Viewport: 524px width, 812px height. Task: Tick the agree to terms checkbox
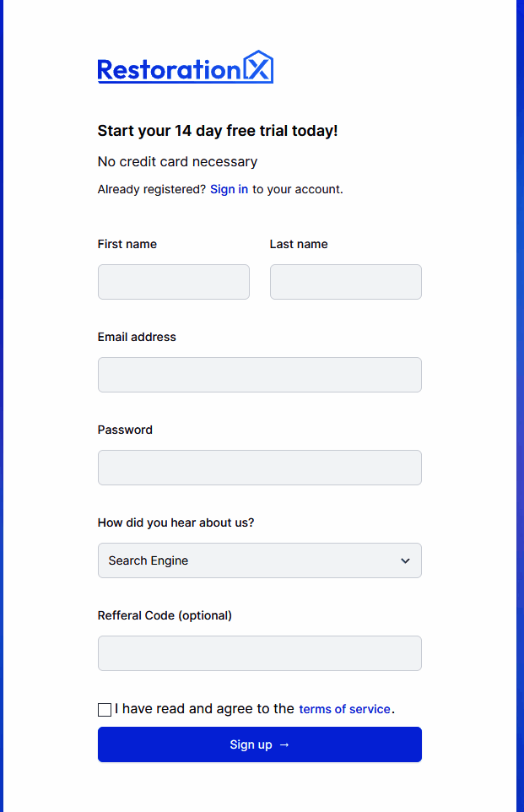105,710
